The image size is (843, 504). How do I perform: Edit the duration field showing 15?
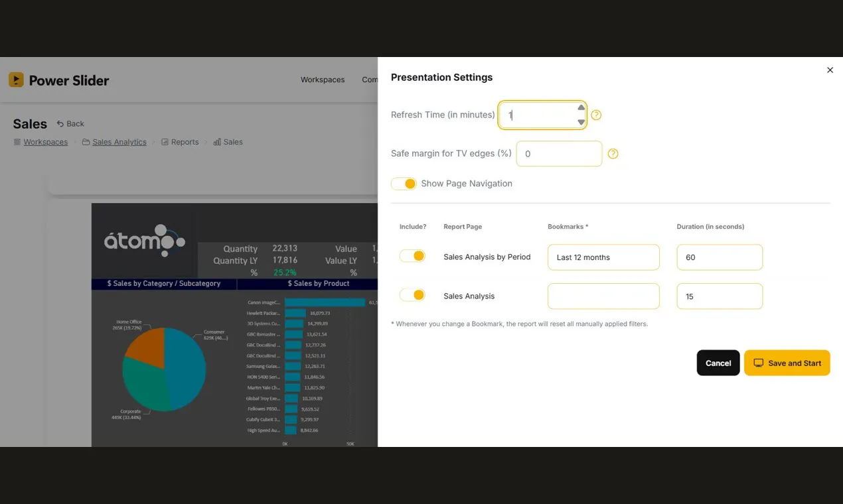point(720,296)
